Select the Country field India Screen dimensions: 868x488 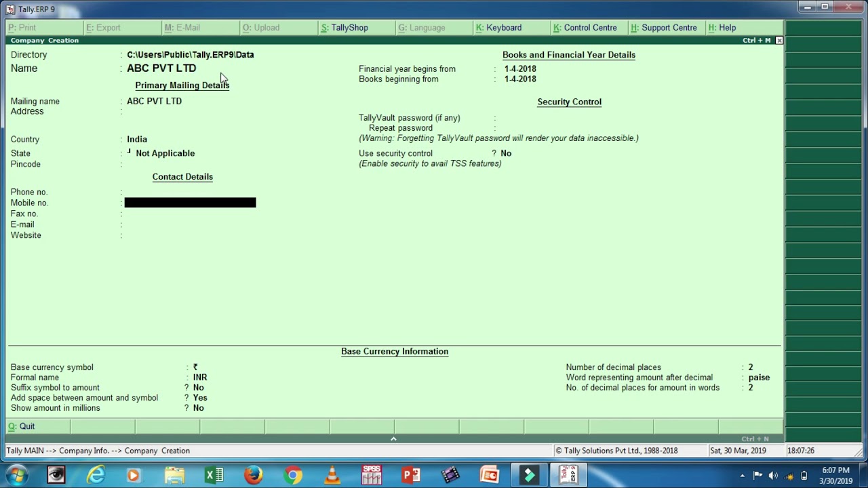(137, 140)
